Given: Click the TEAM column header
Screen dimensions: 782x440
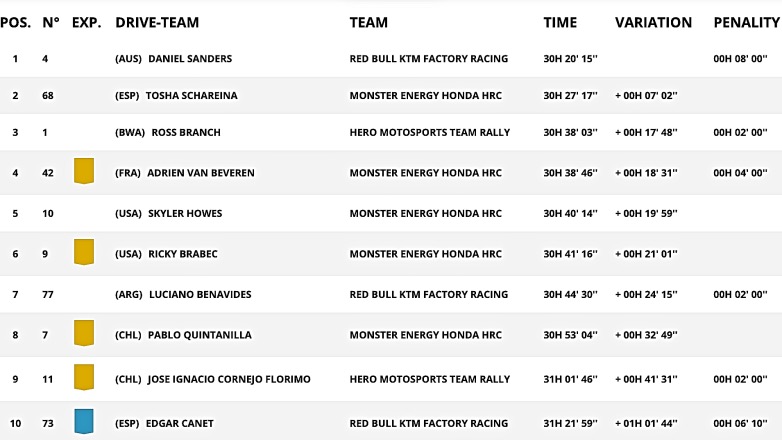Looking at the screenshot, I should coord(369,22).
